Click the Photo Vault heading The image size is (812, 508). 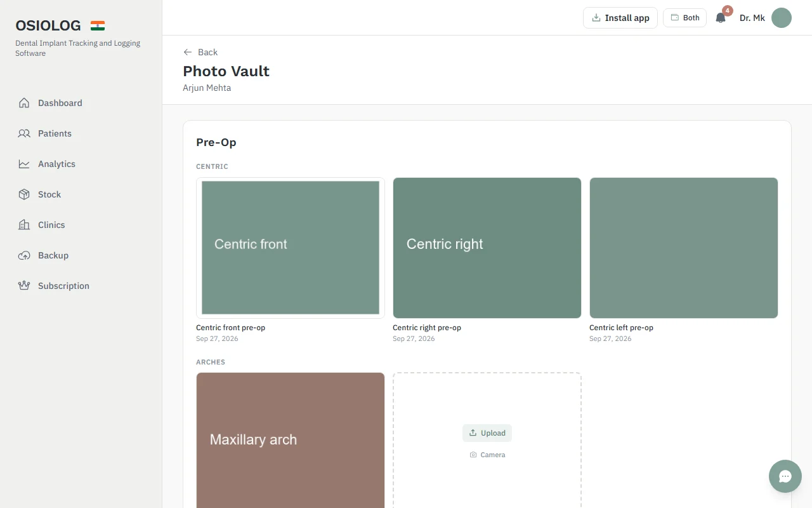pyautogui.click(x=226, y=71)
